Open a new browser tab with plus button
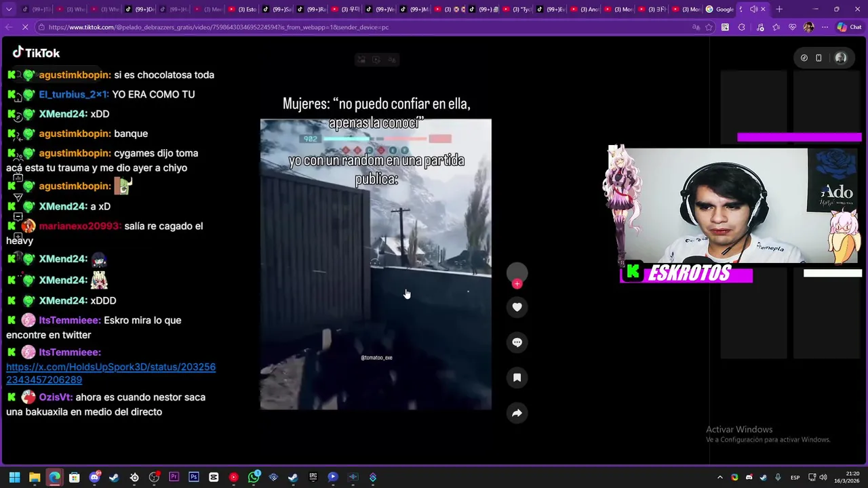868x488 pixels. [779, 9]
